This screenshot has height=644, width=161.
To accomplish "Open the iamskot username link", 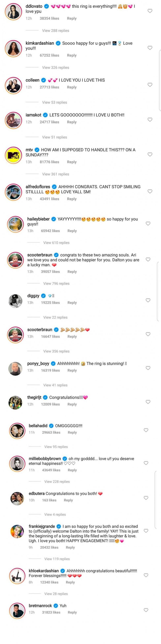I will pyautogui.click(x=33, y=115).
